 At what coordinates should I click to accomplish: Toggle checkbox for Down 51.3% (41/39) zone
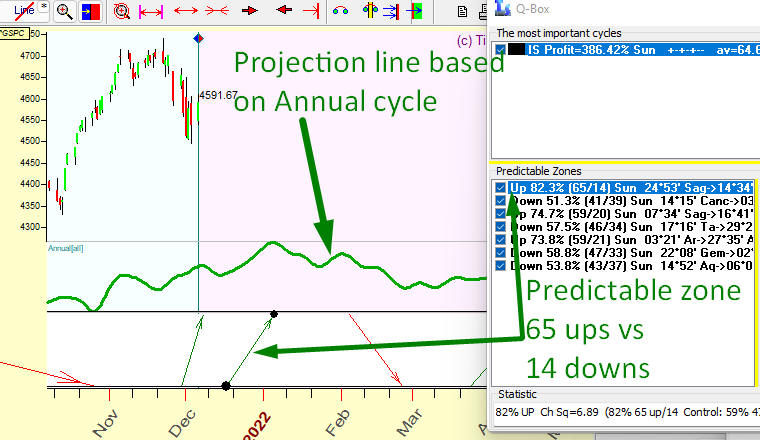[501, 201]
